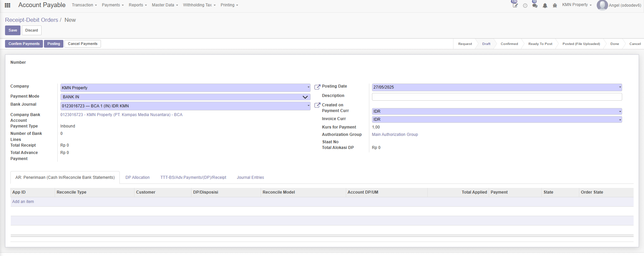
Task: Sort by Order State column header
Action: tap(606, 192)
